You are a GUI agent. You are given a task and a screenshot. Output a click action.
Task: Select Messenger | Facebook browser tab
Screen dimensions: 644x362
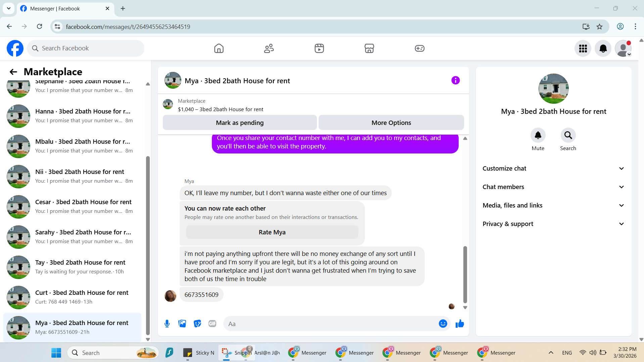pyautogui.click(x=65, y=9)
